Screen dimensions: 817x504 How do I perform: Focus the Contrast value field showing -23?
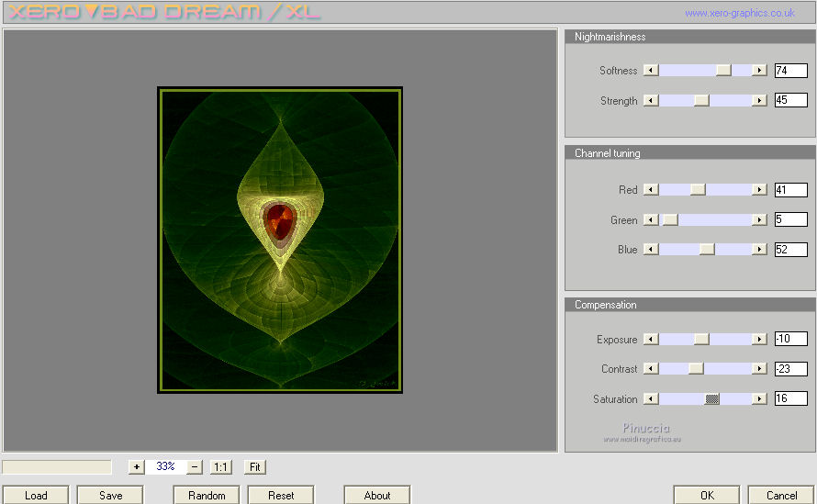click(x=791, y=368)
